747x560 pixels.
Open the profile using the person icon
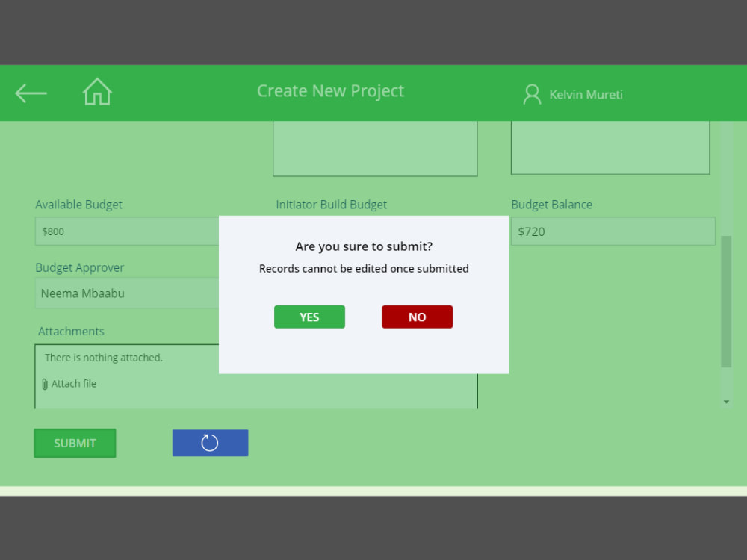532,94
